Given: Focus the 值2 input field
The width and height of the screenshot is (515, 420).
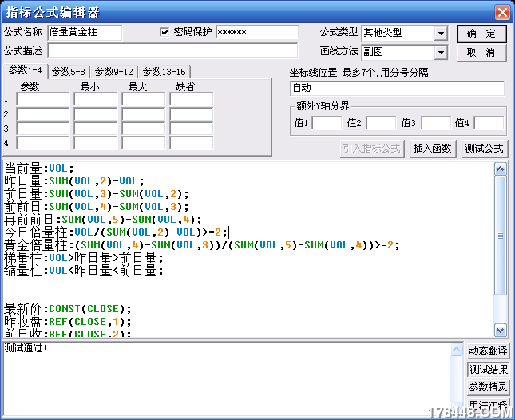Looking at the screenshot, I should click(381, 123).
